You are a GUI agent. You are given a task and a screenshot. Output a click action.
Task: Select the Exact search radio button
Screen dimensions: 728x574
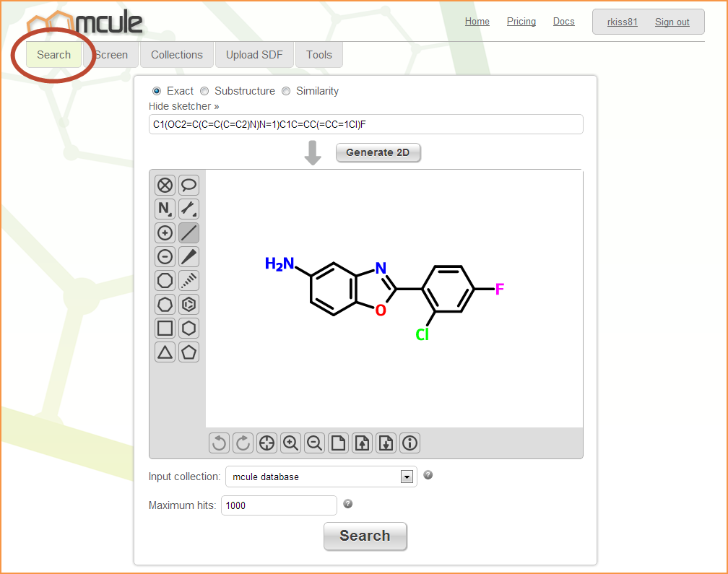[x=157, y=91]
